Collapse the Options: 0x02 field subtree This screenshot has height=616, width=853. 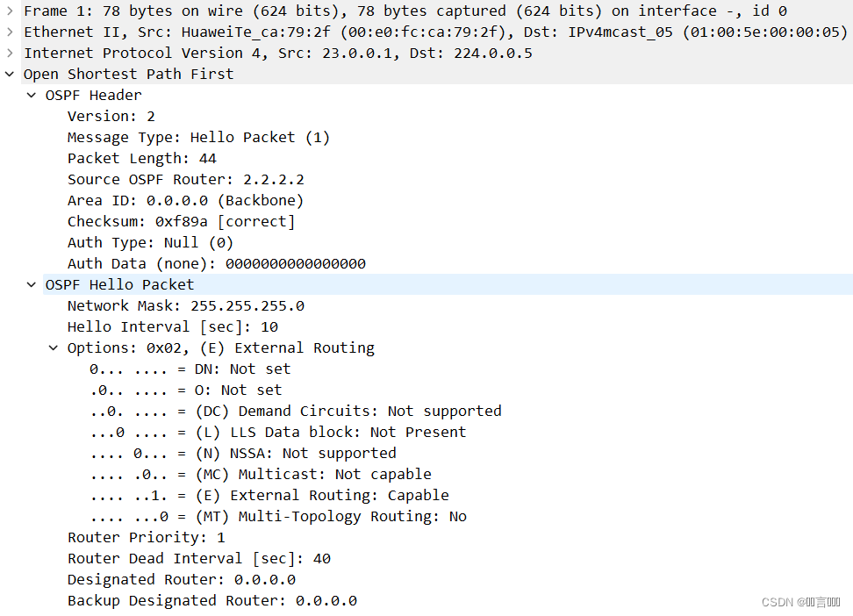click(x=54, y=347)
